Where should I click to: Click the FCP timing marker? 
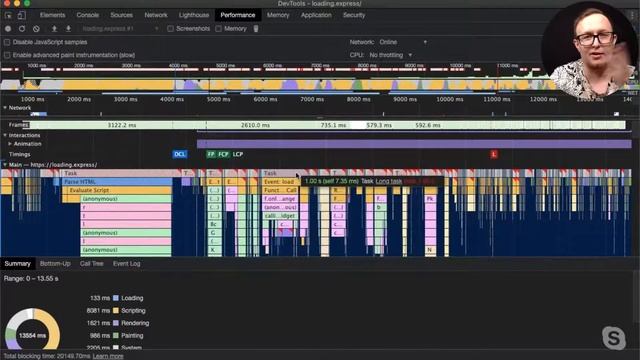[x=223, y=154]
